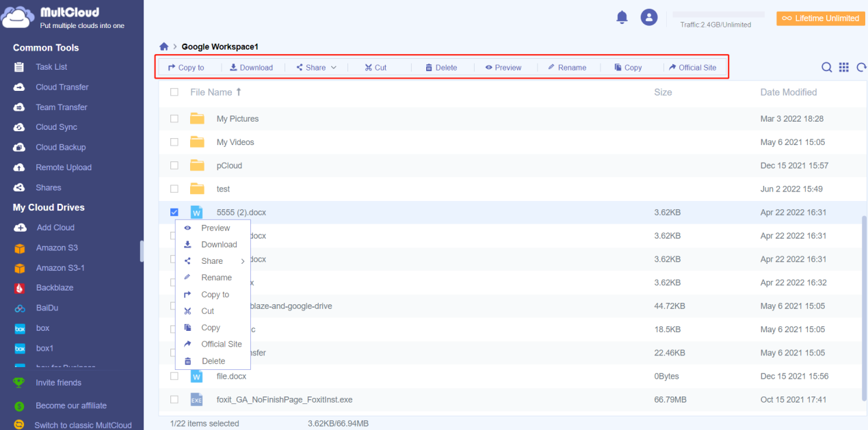Sort by File Name column arrow
Image resolution: width=868 pixels, height=430 pixels.
239,92
